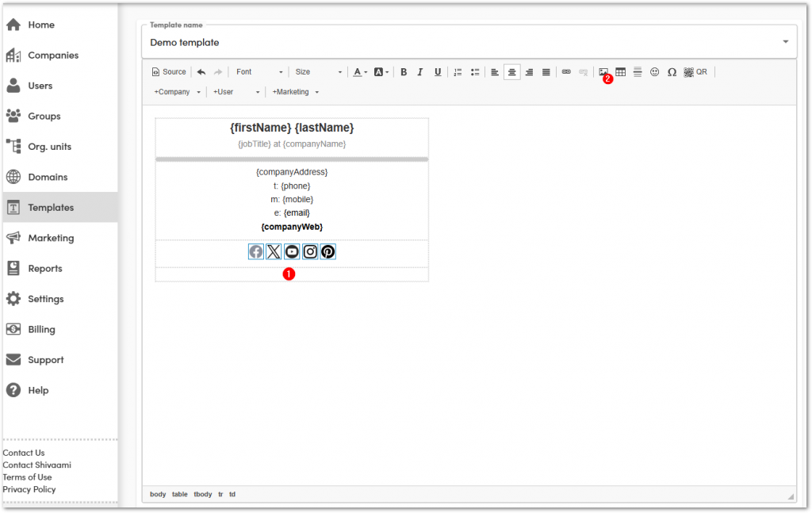Insert a horizontal line

638,71
